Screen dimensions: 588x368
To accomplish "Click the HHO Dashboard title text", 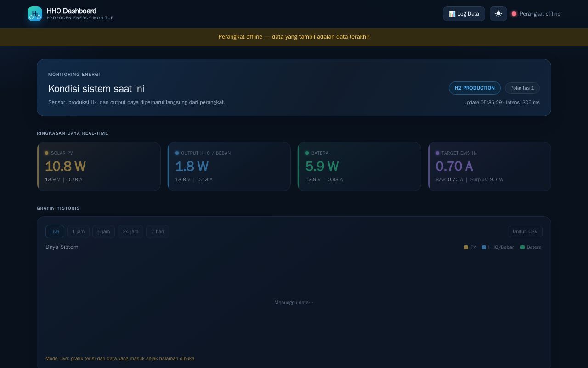I will [x=72, y=11].
